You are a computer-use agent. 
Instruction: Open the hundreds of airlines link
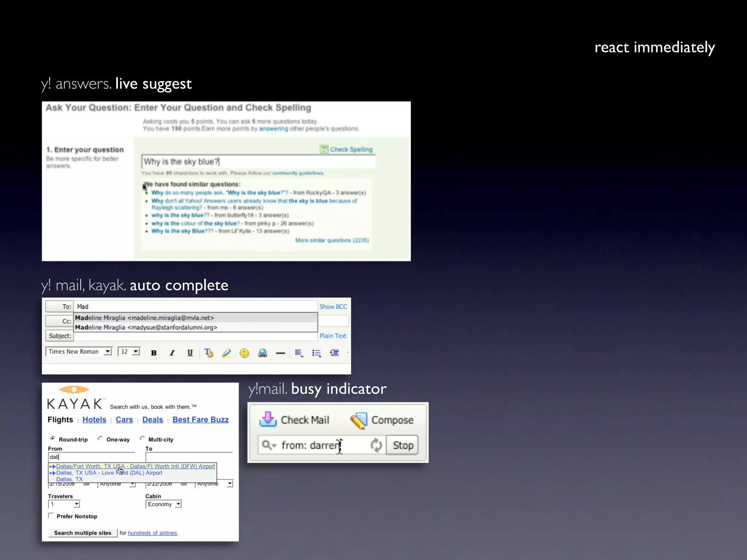(152, 533)
